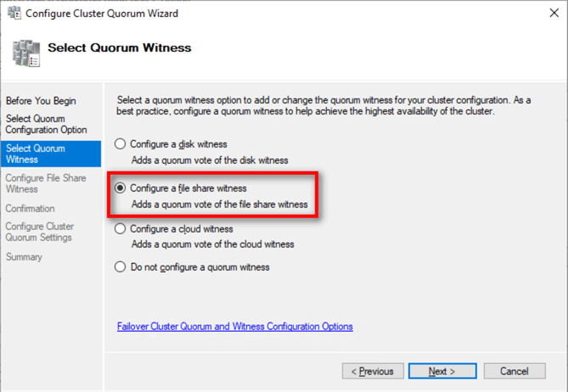The height and width of the screenshot is (392, 568).
Task: Open Select Quorum Configuration Option step
Action: tap(46, 124)
